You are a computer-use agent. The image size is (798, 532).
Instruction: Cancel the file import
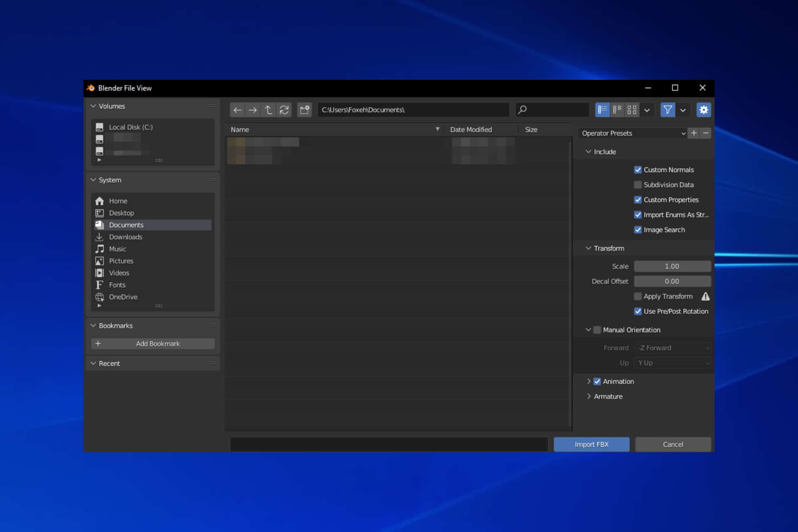pos(673,444)
